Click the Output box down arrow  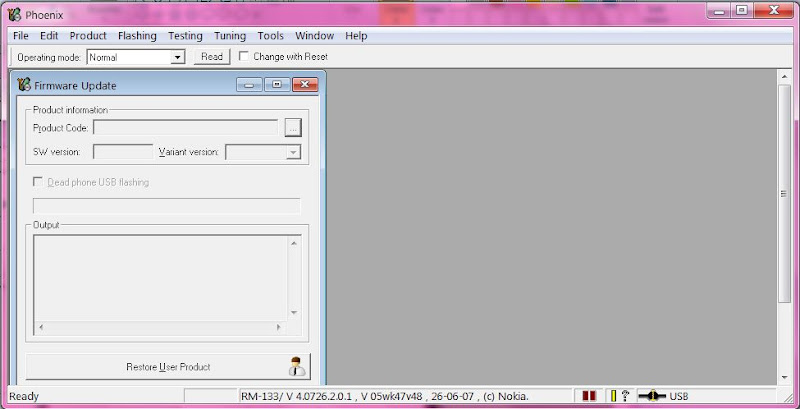294,313
